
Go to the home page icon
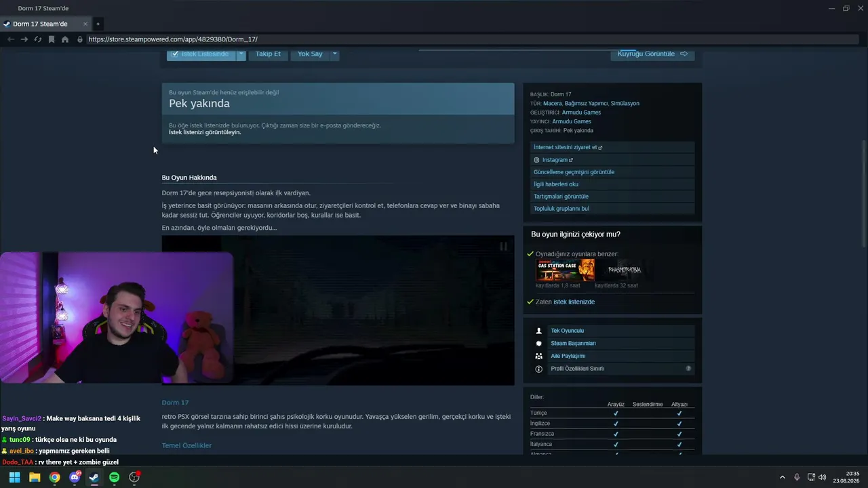(x=65, y=39)
